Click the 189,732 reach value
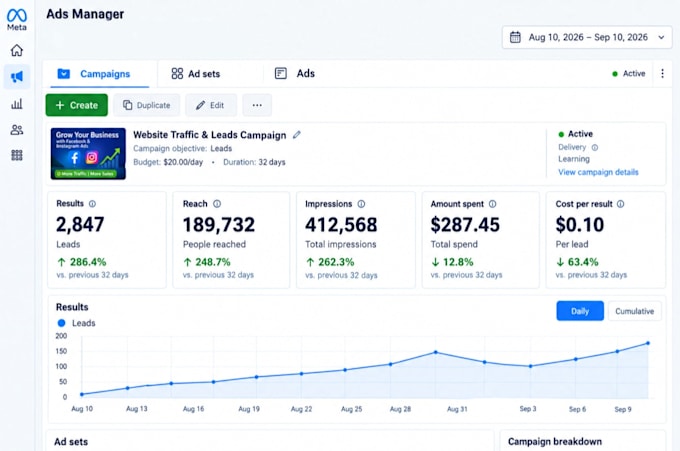This screenshot has width=680, height=451. pyautogui.click(x=219, y=225)
